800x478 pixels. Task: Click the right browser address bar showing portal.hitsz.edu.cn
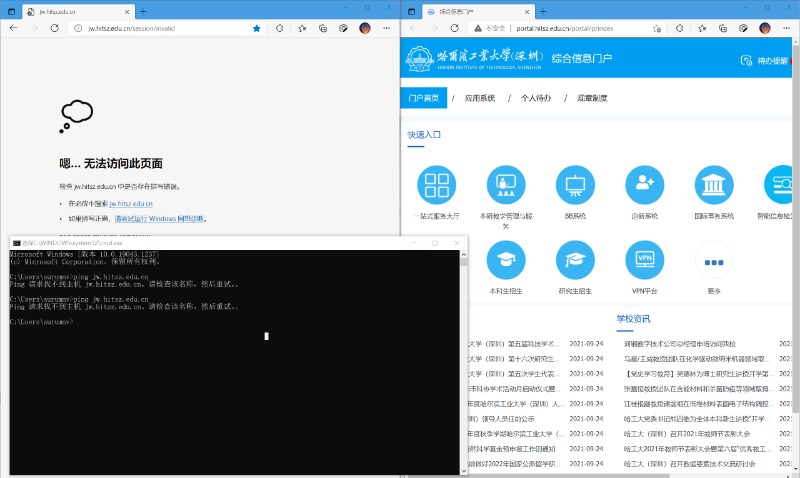coord(564,29)
